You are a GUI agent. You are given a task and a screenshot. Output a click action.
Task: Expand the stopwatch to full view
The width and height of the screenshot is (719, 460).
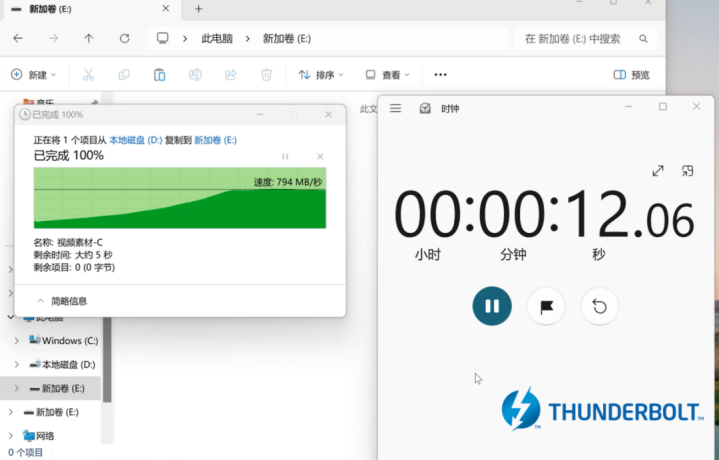658,171
